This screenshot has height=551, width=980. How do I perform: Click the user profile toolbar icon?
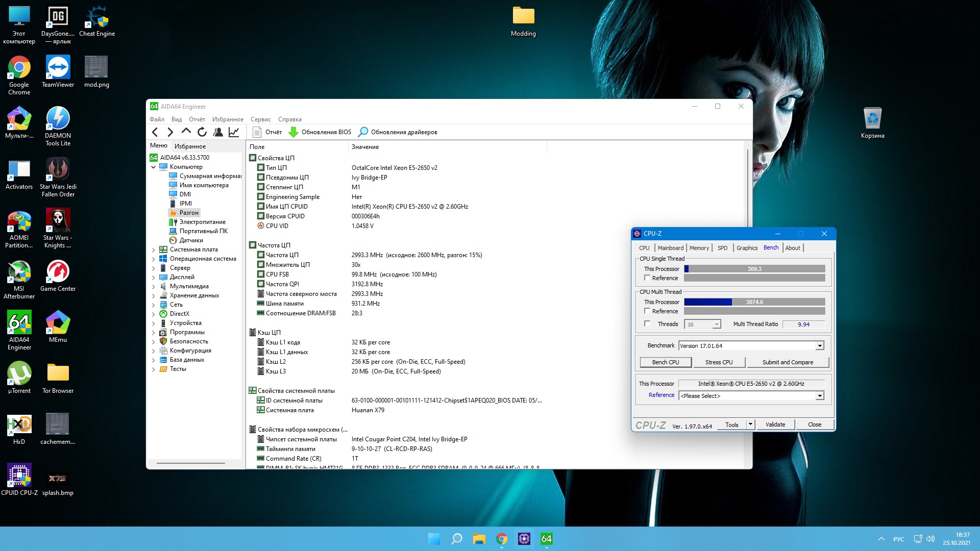[218, 132]
